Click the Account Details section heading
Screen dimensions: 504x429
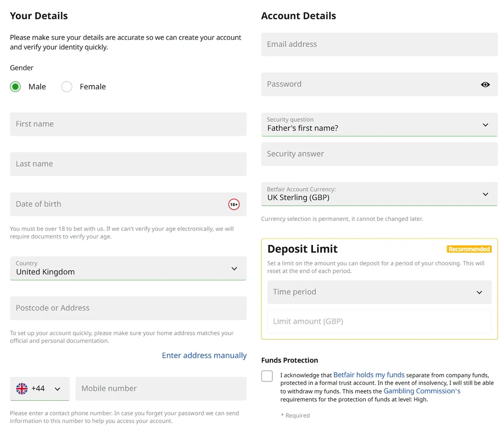point(298,16)
